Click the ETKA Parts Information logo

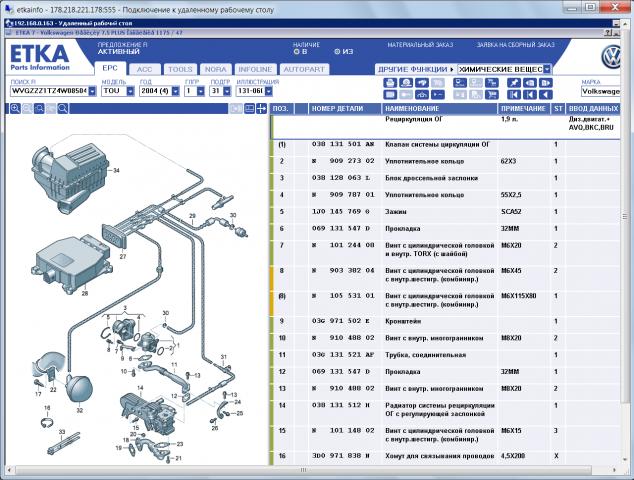pos(40,57)
